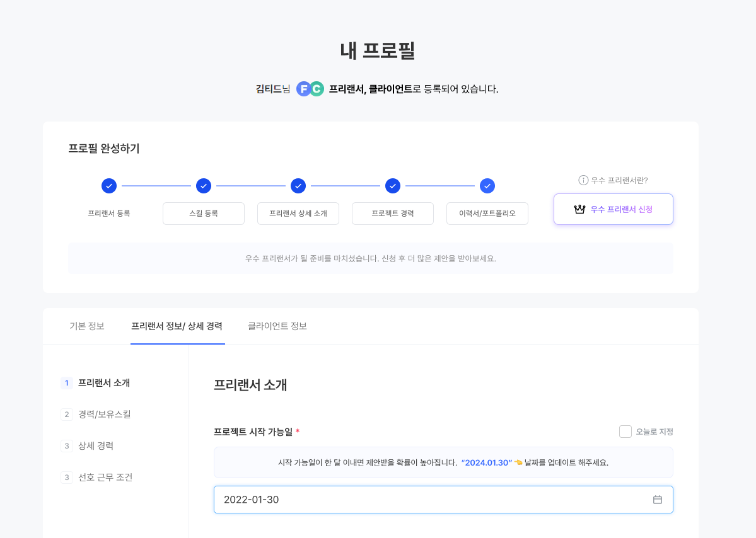Click the checkmark circle above 프리랜서 상세 소개
The image size is (756, 538).
(298, 186)
